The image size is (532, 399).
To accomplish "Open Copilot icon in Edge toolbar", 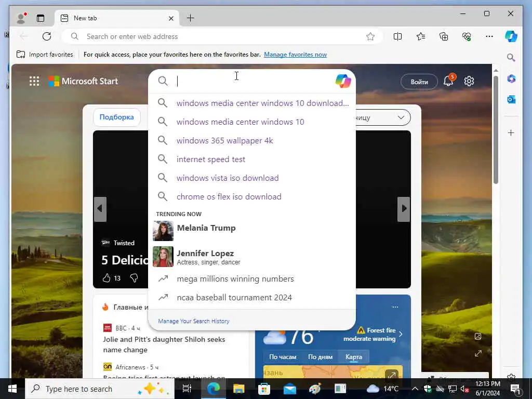I will coord(511,36).
